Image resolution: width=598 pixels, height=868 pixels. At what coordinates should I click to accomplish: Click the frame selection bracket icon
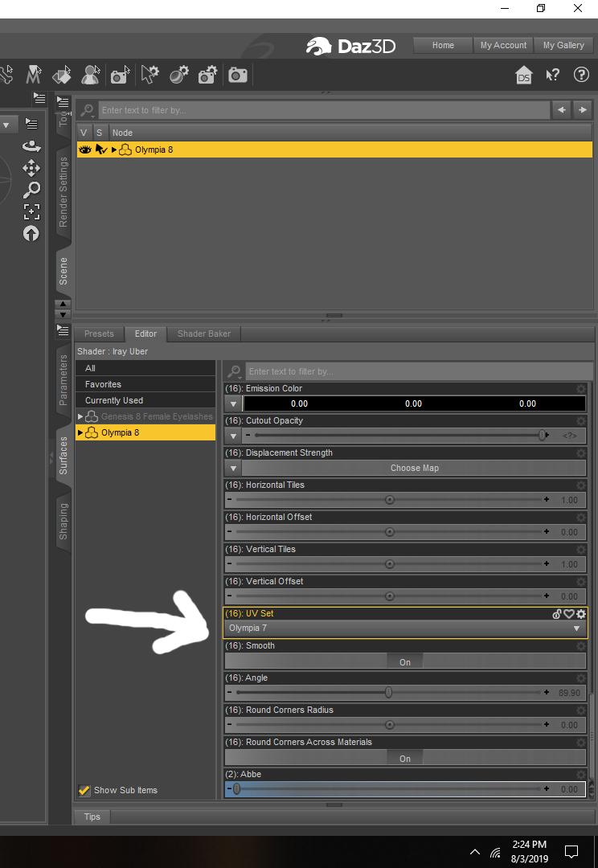pyautogui.click(x=31, y=211)
